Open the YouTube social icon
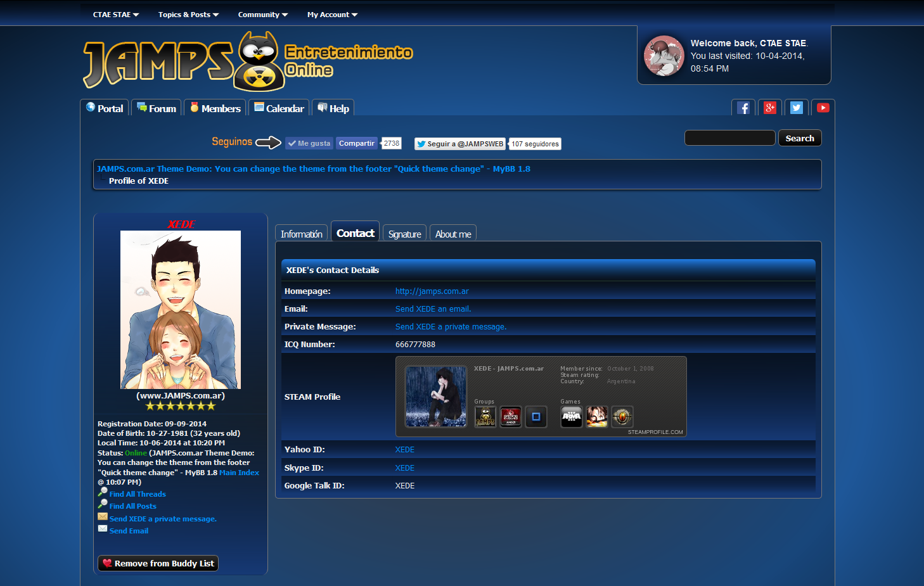This screenshot has width=924, height=586. (823, 108)
